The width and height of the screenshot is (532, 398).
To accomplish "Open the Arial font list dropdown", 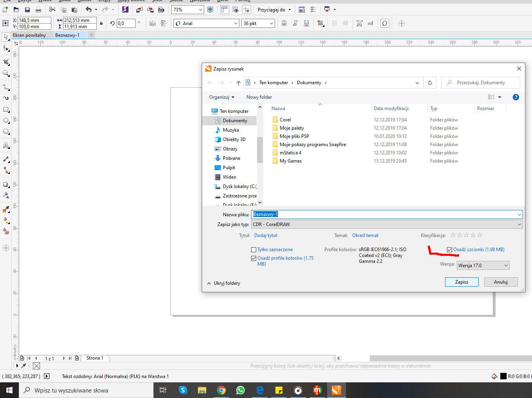I will 235,24.
